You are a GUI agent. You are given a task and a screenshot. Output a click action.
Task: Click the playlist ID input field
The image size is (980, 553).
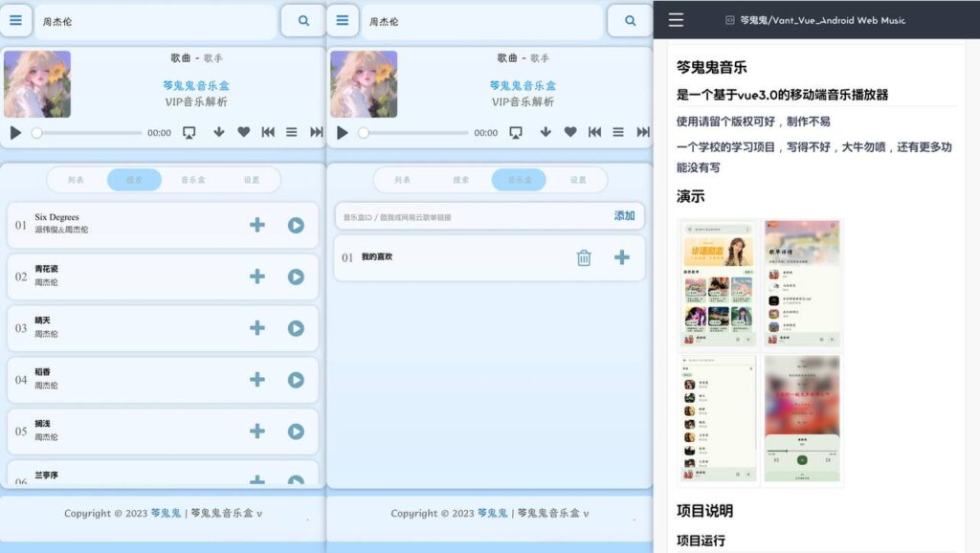(x=431, y=215)
